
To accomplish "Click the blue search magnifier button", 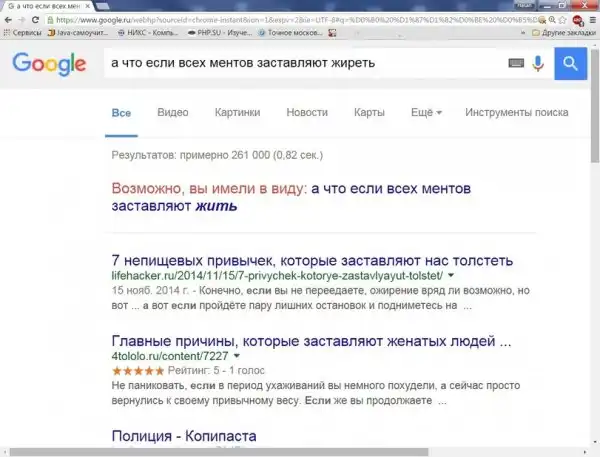I will 570,64.
